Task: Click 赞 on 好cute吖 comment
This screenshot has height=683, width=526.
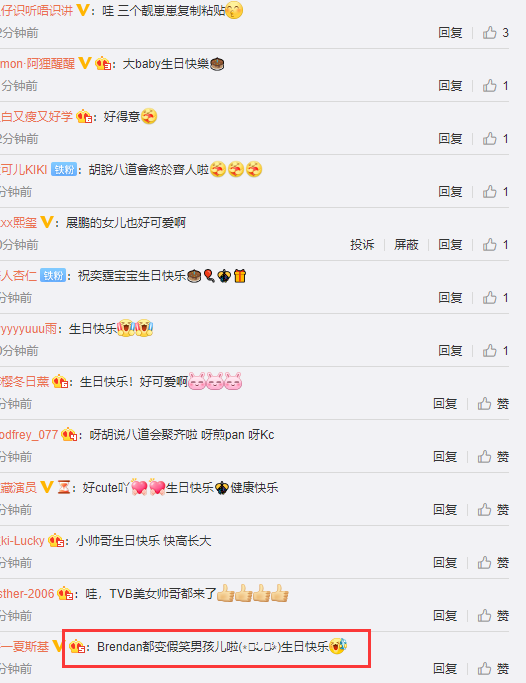Action: [x=493, y=510]
